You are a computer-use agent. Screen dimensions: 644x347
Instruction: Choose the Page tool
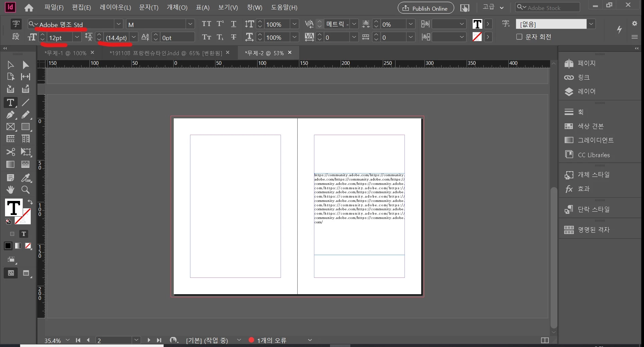[x=10, y=77]
